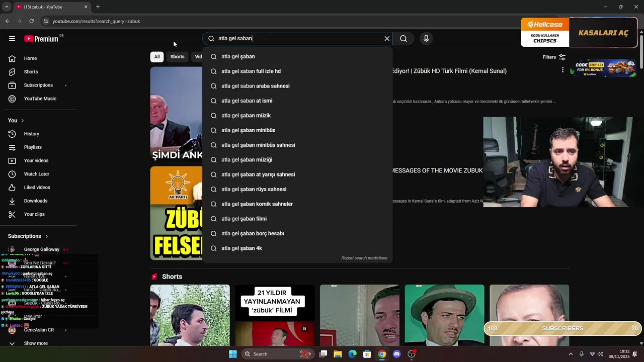
Task: Choose suggestion 'atla gel şaban 4k'
Action: [297, 248]
